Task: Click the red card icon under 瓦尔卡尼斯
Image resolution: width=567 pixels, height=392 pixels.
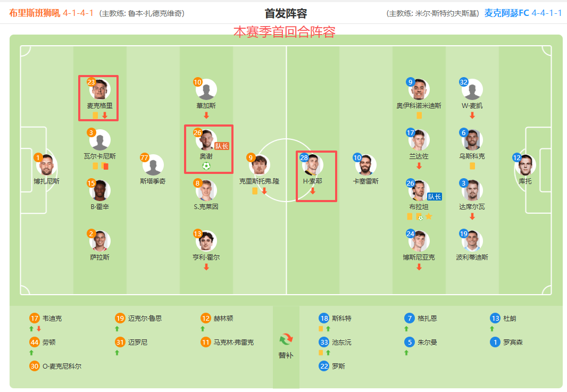Action: [x=105, y=166]
